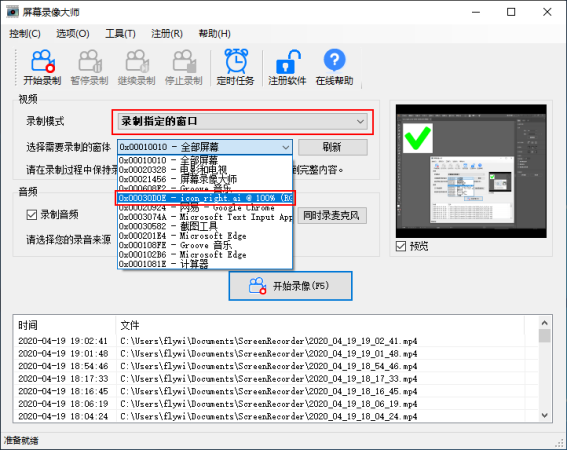Click the 停止录制 stop recording icon
The height and width of the screenshot is (450, 567).
pyautogui.click(x=184, y=61)
